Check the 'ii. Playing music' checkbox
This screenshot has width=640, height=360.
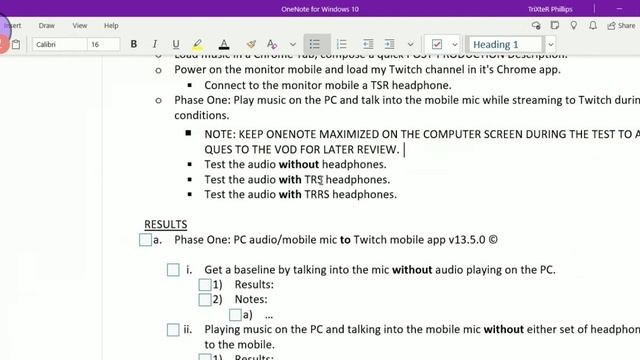(x=173, y=329)
